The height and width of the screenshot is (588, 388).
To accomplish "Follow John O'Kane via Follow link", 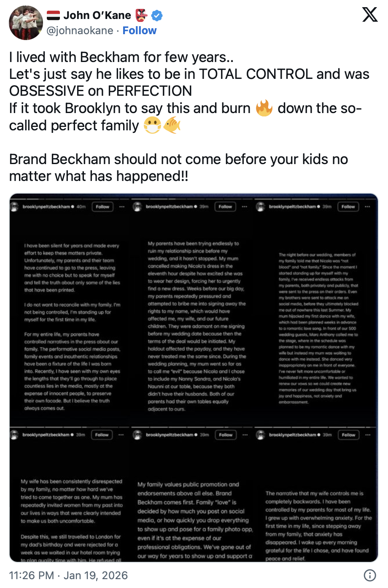I will (139, 31).
